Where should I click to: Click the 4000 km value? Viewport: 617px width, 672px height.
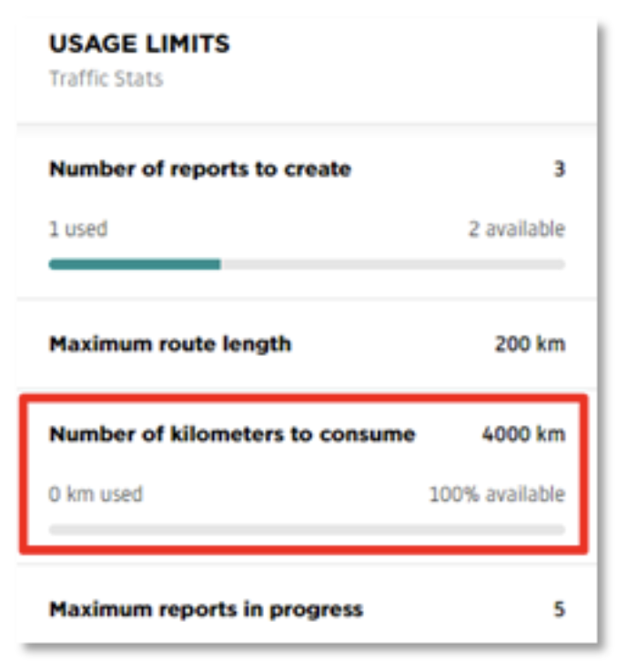(x=523, y=434)
